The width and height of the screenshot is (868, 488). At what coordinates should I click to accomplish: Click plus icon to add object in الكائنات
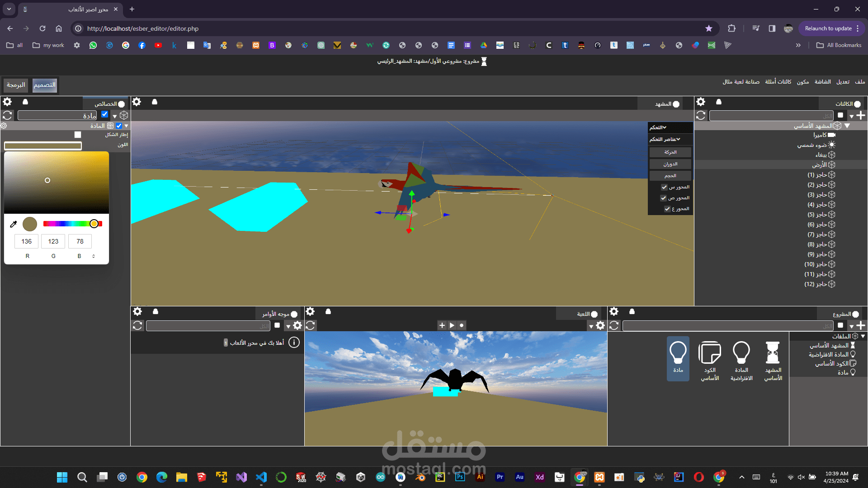coord(861,116)
